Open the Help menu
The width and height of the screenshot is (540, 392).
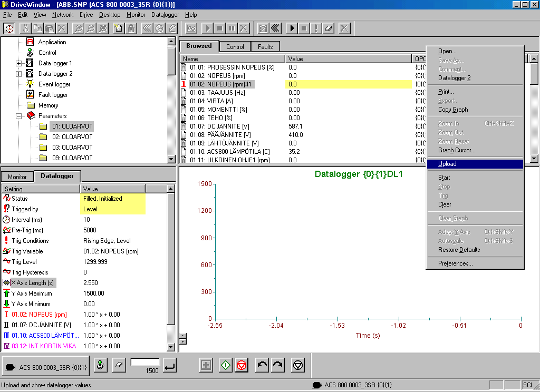[x=191, y=15]
